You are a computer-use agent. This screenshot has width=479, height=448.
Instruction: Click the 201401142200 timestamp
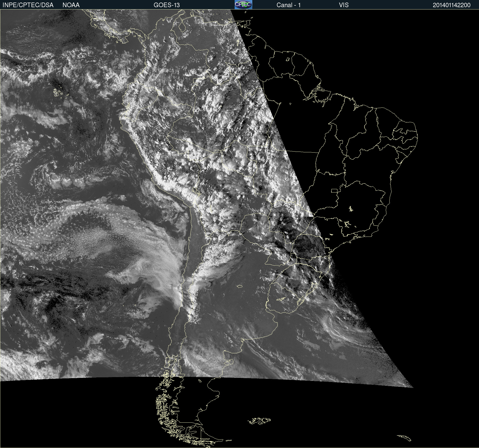click(x=452, y=5)
